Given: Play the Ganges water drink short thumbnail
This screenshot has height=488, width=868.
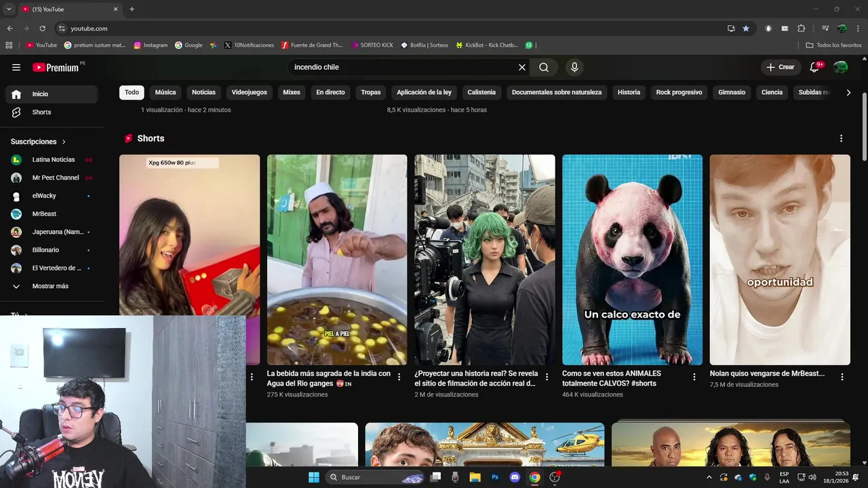Looking at the screenshot, I should (x=337, y=260).
